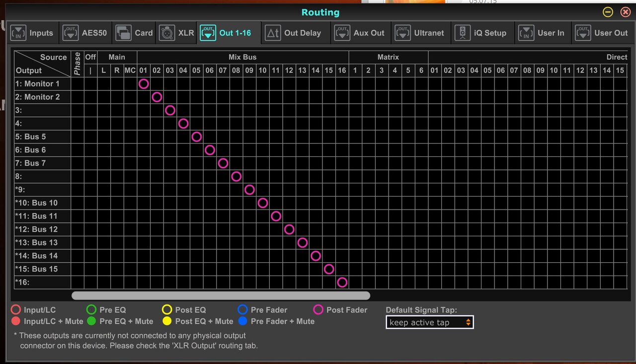Screen dimensions: 636x364
Task: Click the Main R cell for Monitor 1
Action: click(x=117, y=84)
